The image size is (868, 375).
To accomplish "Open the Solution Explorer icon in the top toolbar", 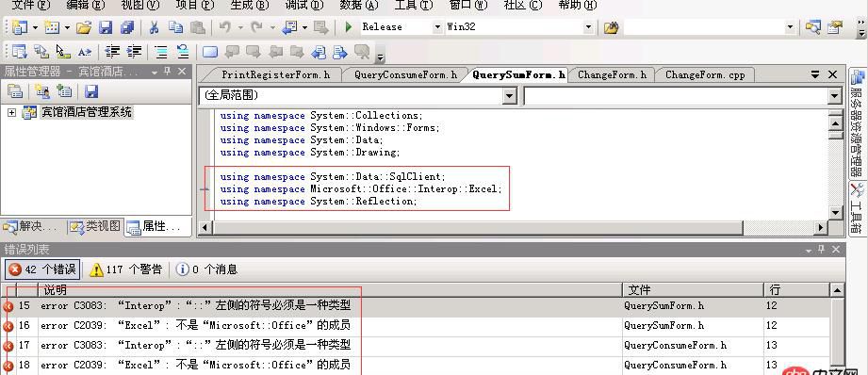I will pos(813,26).
